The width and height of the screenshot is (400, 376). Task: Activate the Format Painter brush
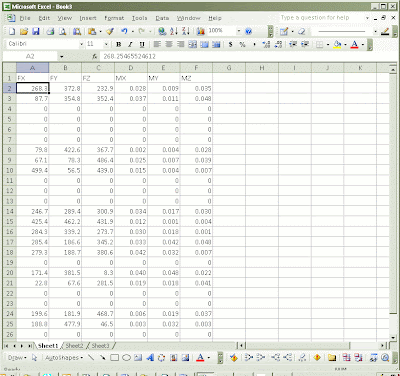click(x=110, y=31)
